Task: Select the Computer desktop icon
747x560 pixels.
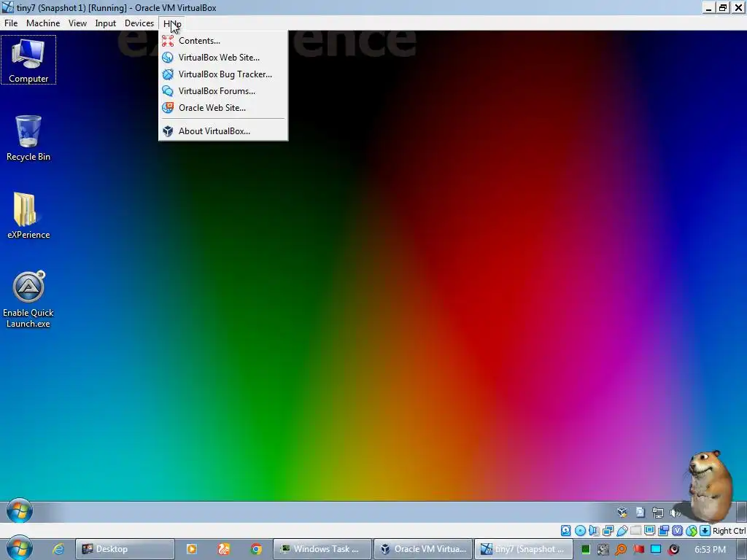Action: [x=28, y=60]
